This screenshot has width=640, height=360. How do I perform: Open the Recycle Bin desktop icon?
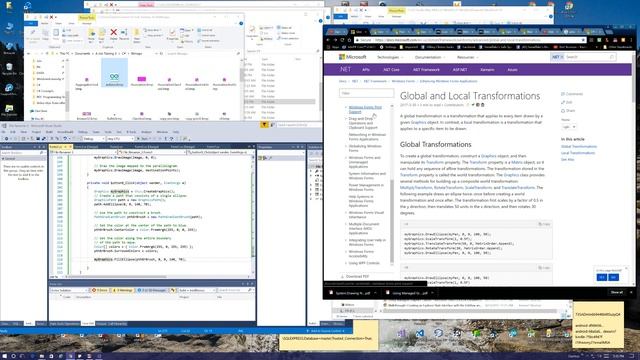pyautogui.click(x=9, y=69)
